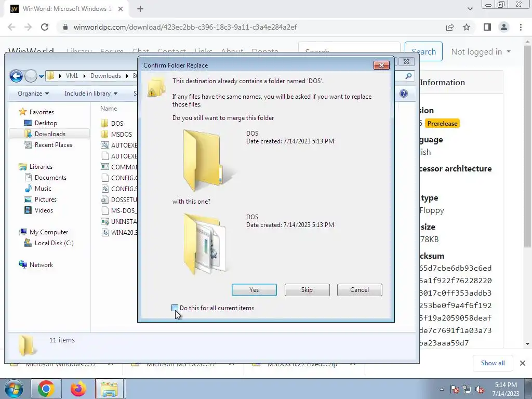This screenshot has height=399, width=532.
Task: Select My Computer in navigation pane
Action: 48,232
